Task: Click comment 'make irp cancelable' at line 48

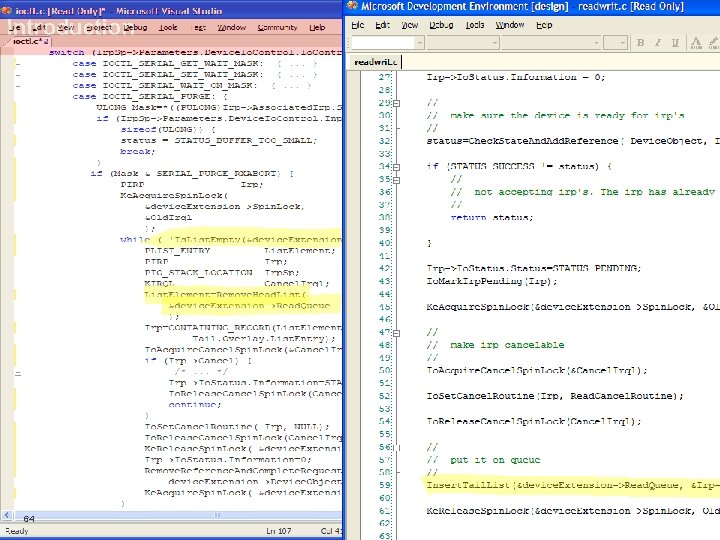Action: point(507,345)
